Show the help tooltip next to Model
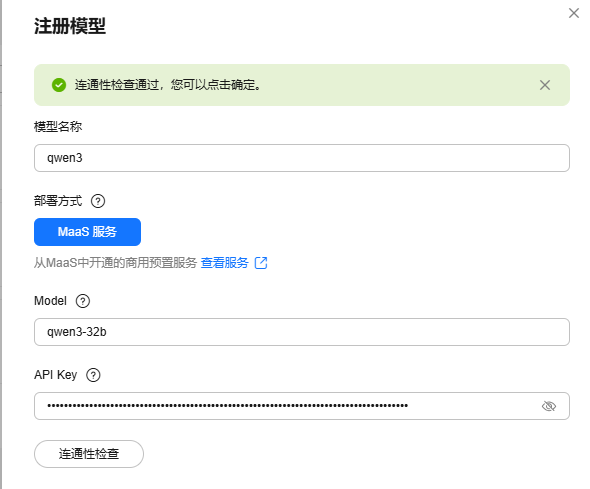Screen dimensions: 590x489 click(83, 301)
